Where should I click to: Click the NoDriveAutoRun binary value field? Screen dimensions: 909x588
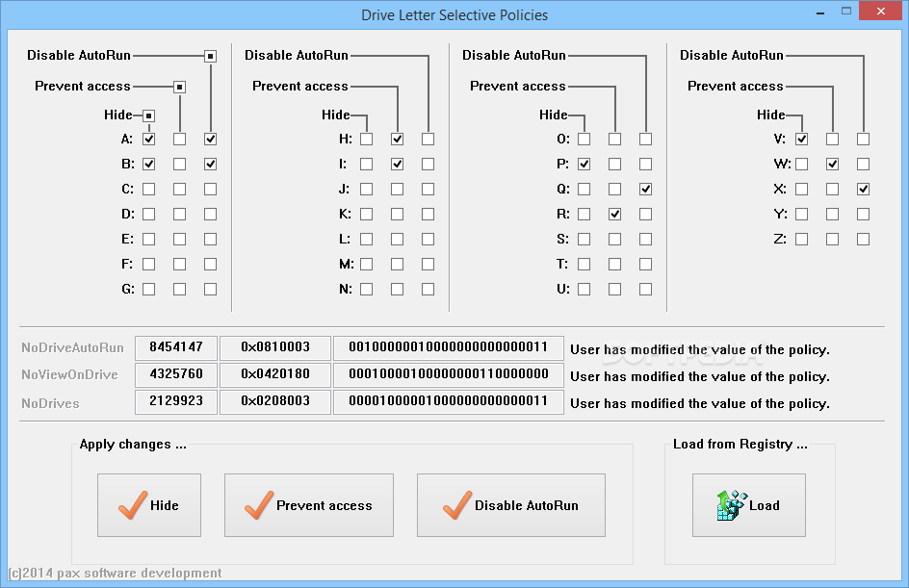tap(449, 347)
